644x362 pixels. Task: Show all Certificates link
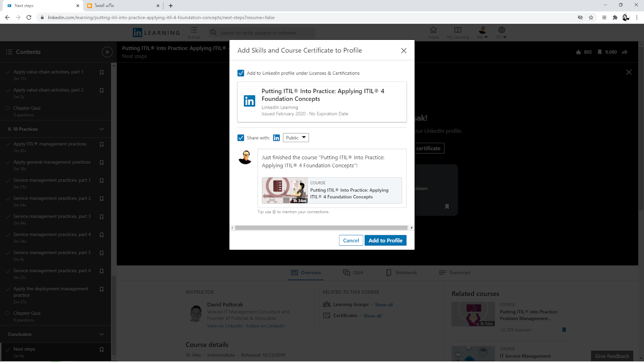tap(372, 316)
